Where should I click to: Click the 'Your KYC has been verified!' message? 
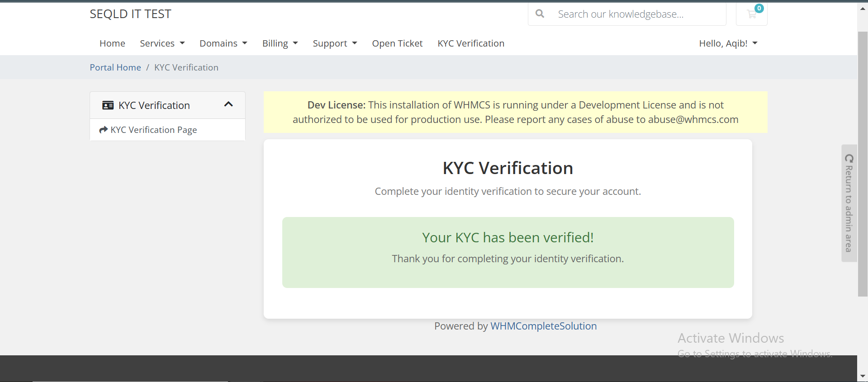coord(508,237)
